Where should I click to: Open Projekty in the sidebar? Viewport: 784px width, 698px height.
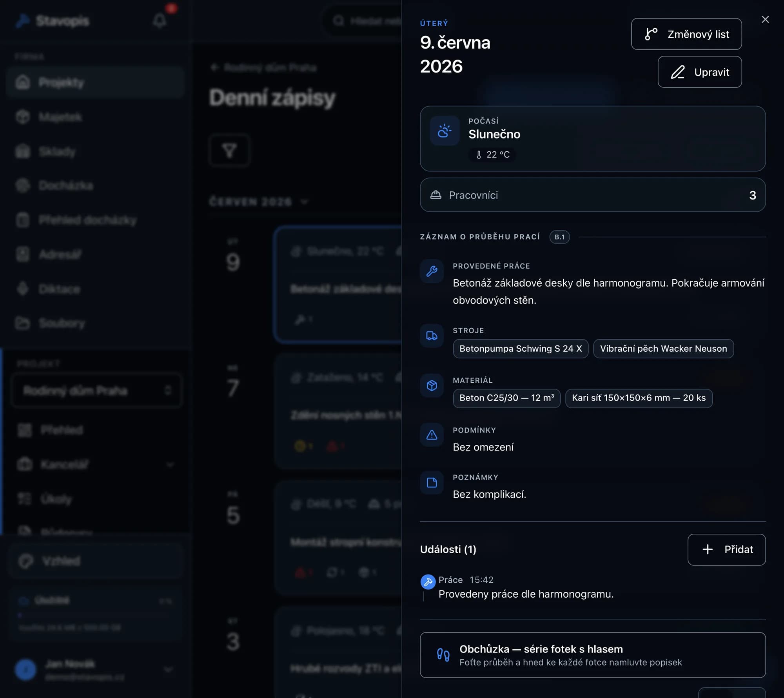[95, 82]
